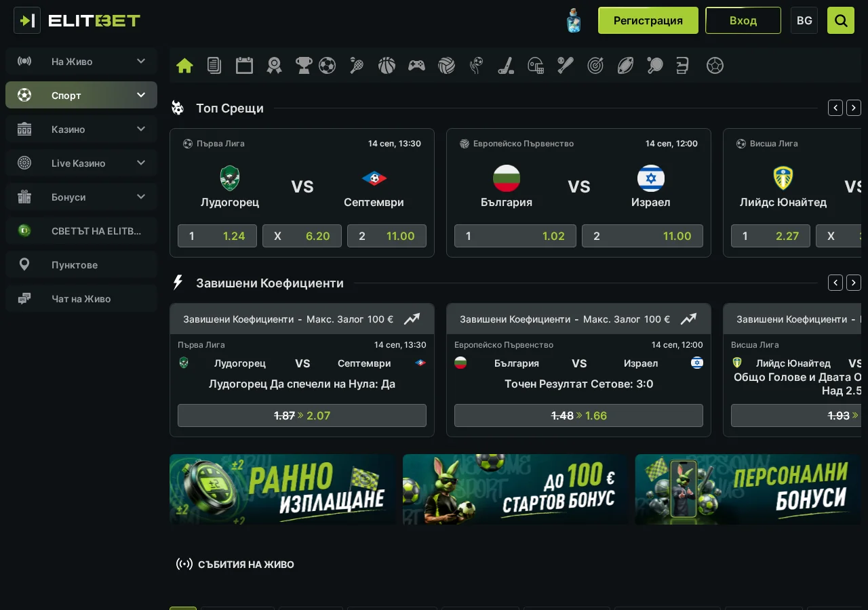Show previous Топ Срещи cards
Image resolution: width=868 pixels, height=610 pixels.
835,108
